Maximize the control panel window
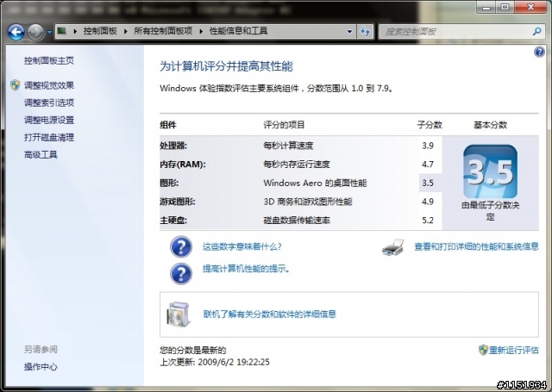The image size is (552, 392). (505, 6)
